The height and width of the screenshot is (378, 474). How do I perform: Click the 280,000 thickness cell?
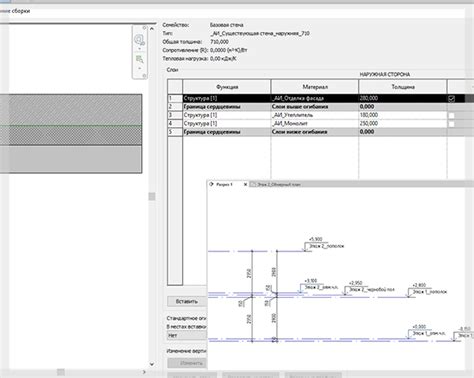pyautogui.click(x=403, y=98)
